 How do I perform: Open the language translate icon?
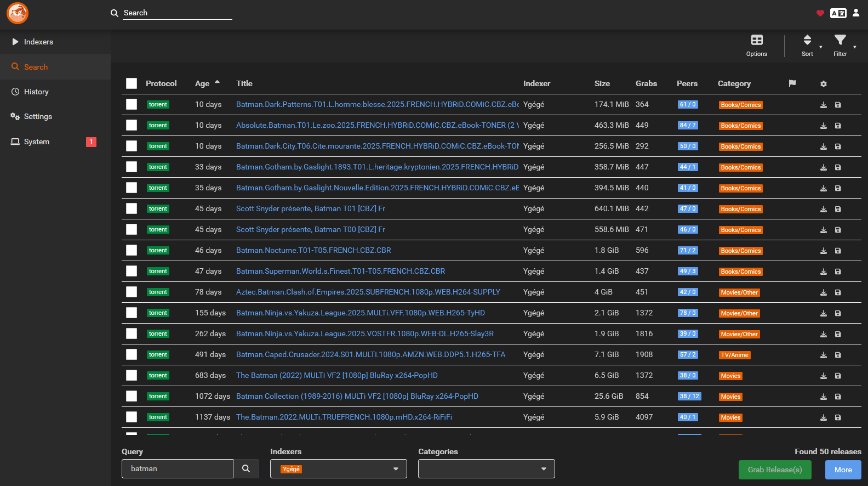pyautogui.click(x=838, y=13)
